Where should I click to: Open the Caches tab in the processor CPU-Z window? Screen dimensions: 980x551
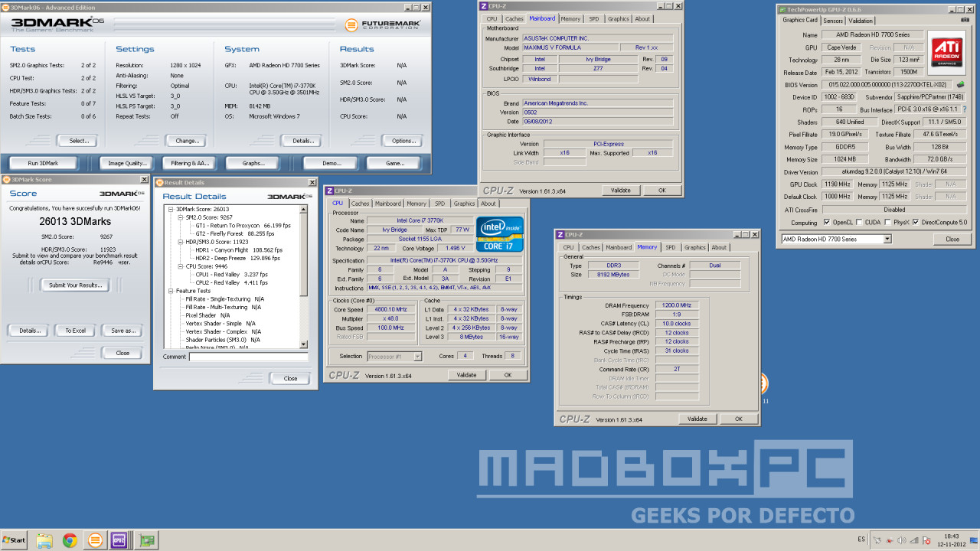(x=360, y=204)
